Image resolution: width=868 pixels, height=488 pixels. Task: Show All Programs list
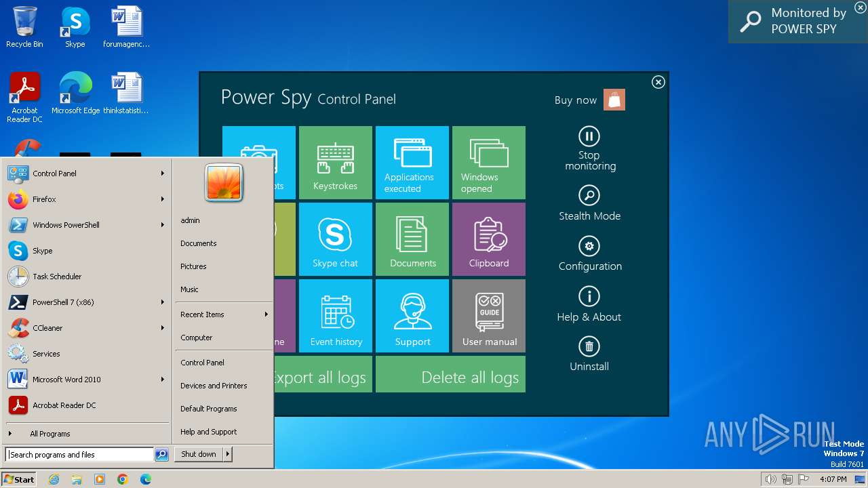pos(87,434)
